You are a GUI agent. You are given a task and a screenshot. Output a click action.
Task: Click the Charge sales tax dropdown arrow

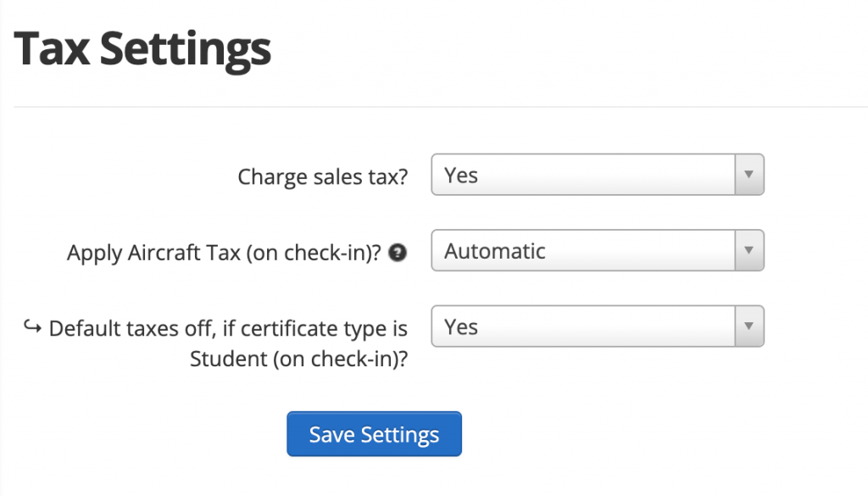[x=748, y=175]
